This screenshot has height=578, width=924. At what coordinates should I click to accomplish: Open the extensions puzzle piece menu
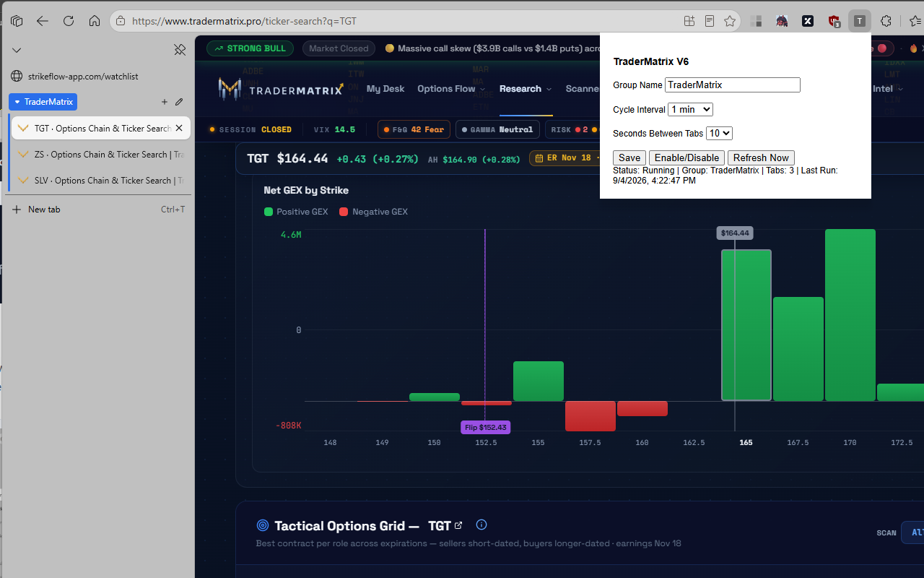pyautogui.click(x=886, y=21)
